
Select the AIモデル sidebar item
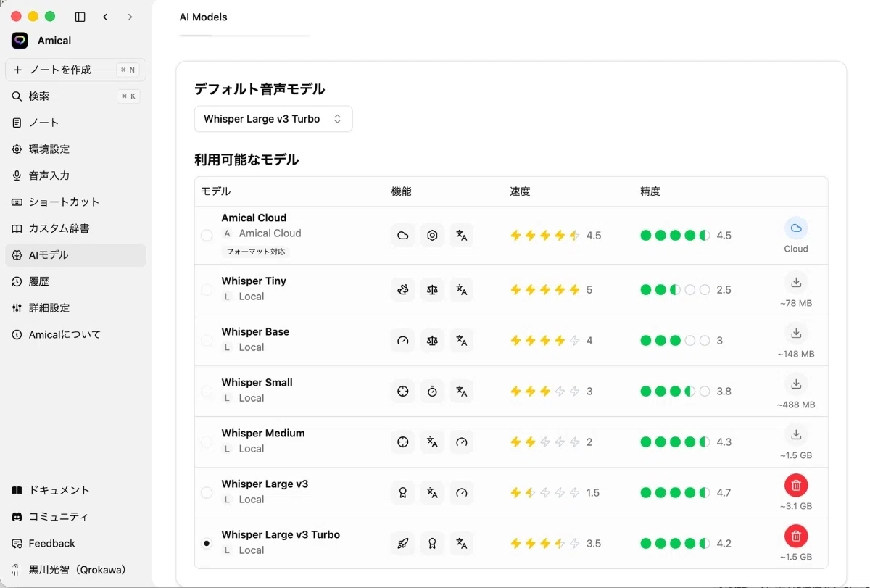(x=75, y=255)
